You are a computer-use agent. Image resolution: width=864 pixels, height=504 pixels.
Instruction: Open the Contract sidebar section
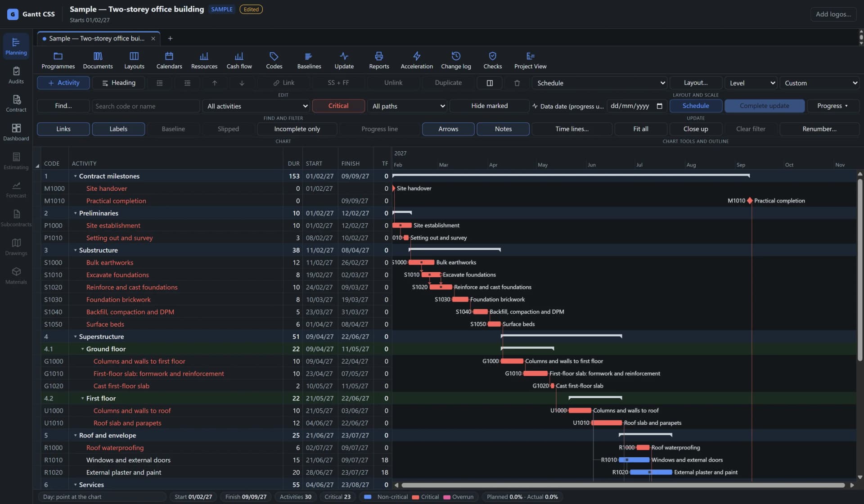(x=16, y=103)
